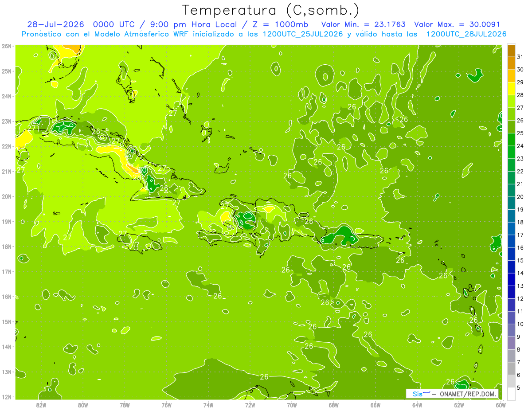Viewport: 532px width, 411px height.
Task: Click the 23N latitude label
Action: (x=6, y=121)
